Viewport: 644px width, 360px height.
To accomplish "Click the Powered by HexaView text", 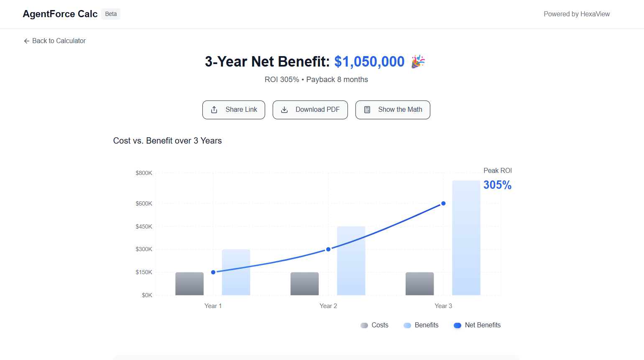I will pos(577,14).
